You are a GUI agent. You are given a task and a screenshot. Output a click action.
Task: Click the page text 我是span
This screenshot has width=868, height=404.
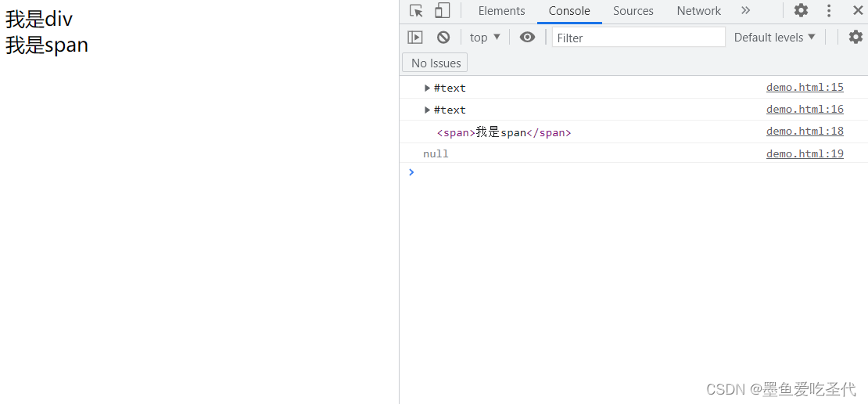click(x=47, y=45)
